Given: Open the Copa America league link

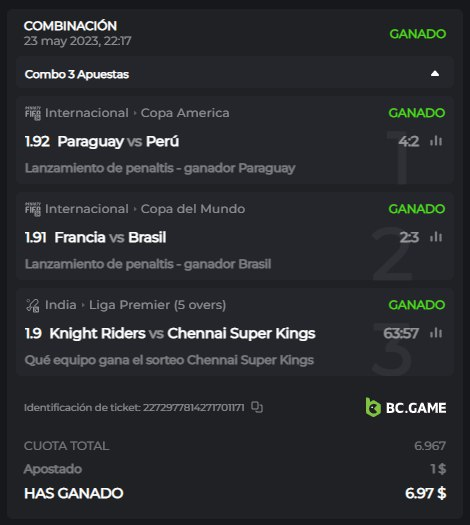Looking at the screenshot, I should click(x=185, y=113).
